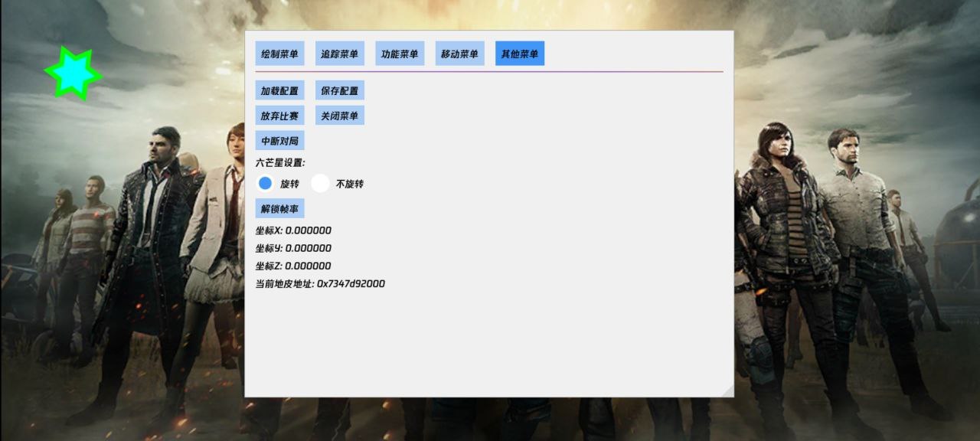Click 保存配置 to save the config

(x=339, y=90)
